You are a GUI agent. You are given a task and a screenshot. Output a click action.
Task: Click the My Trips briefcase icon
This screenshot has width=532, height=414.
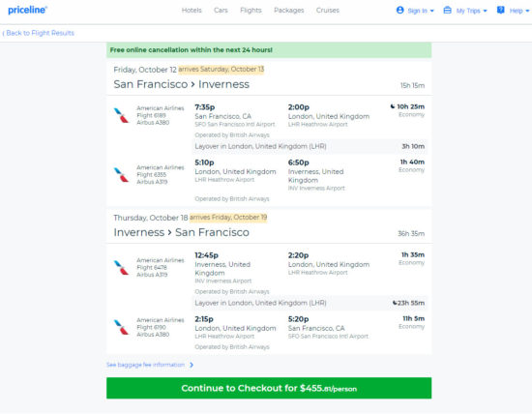tap(448, 11)
